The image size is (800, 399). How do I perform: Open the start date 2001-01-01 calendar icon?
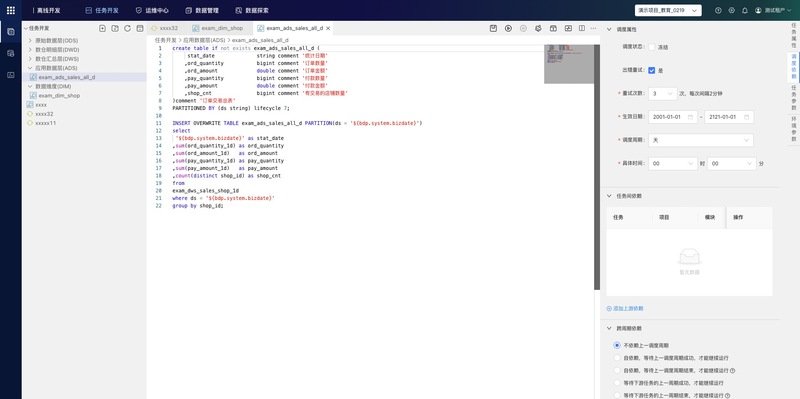690,117
